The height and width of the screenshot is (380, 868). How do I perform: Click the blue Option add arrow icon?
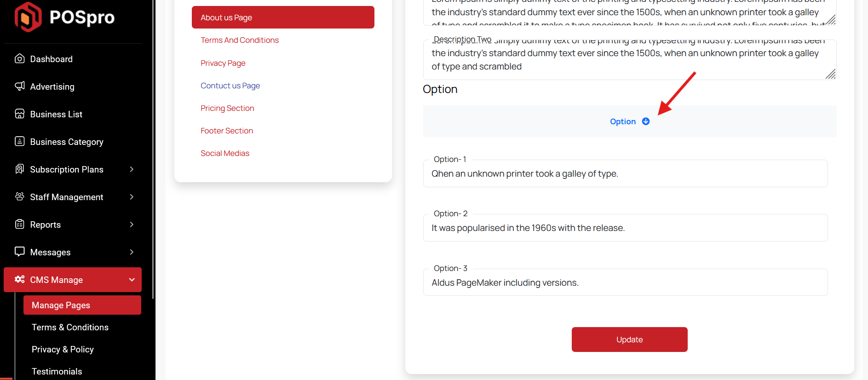coord(646,121)
